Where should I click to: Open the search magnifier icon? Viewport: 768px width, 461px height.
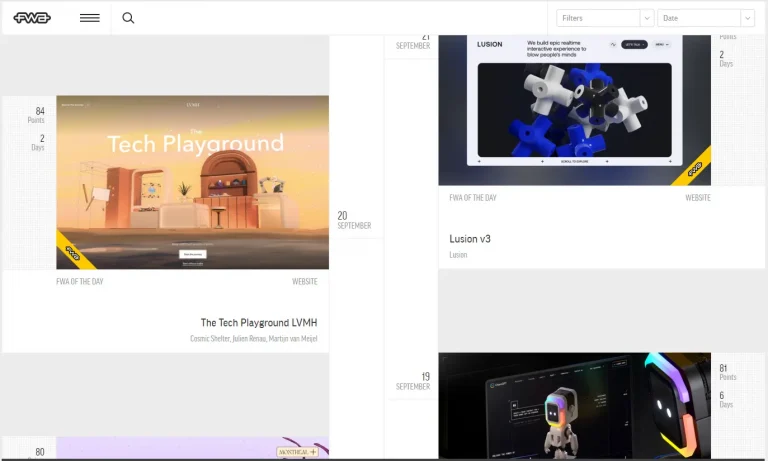tap(128, 18)
